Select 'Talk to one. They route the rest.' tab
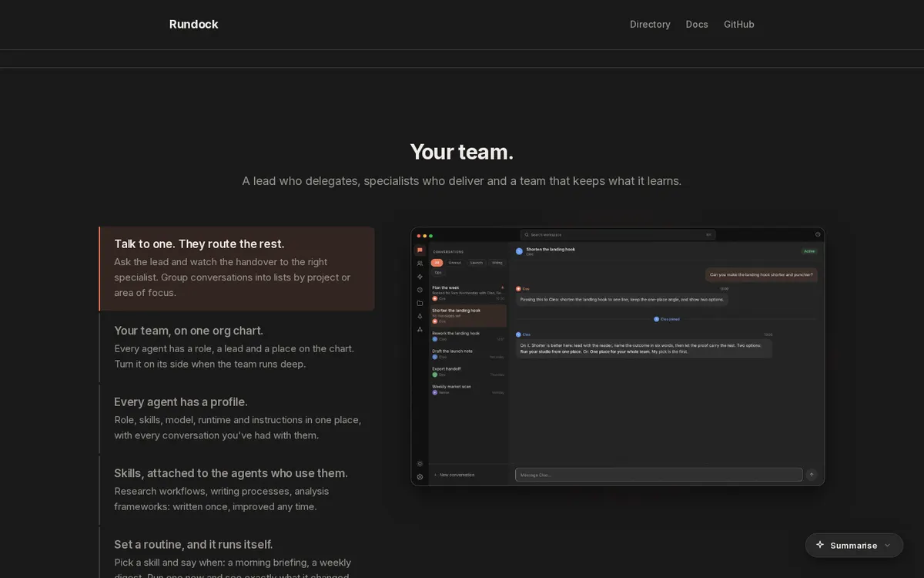924x578 pixels. click(x=237, y=268)
